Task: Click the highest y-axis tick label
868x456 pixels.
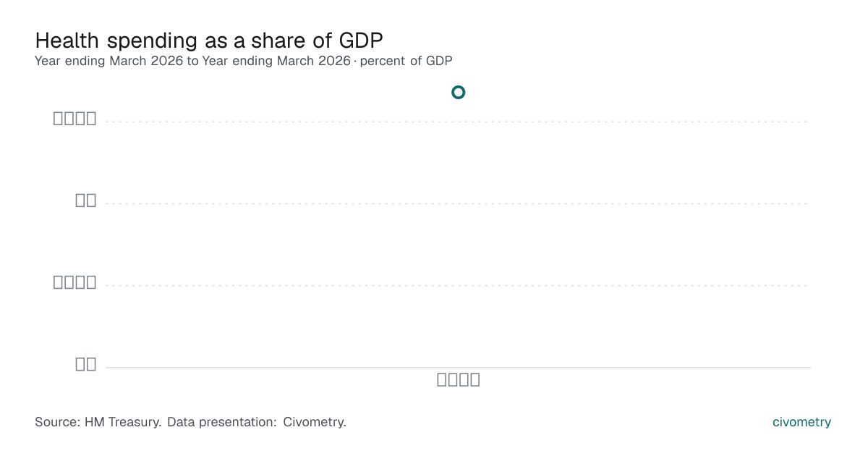Action: click(75, 119)
